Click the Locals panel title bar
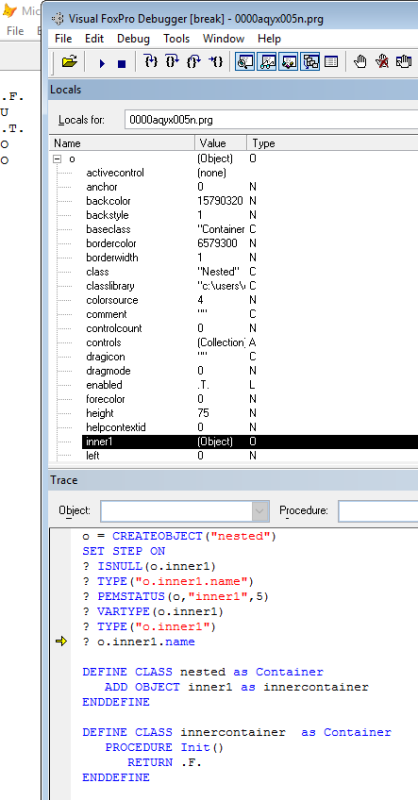418x800 pixels. point(233,89)
